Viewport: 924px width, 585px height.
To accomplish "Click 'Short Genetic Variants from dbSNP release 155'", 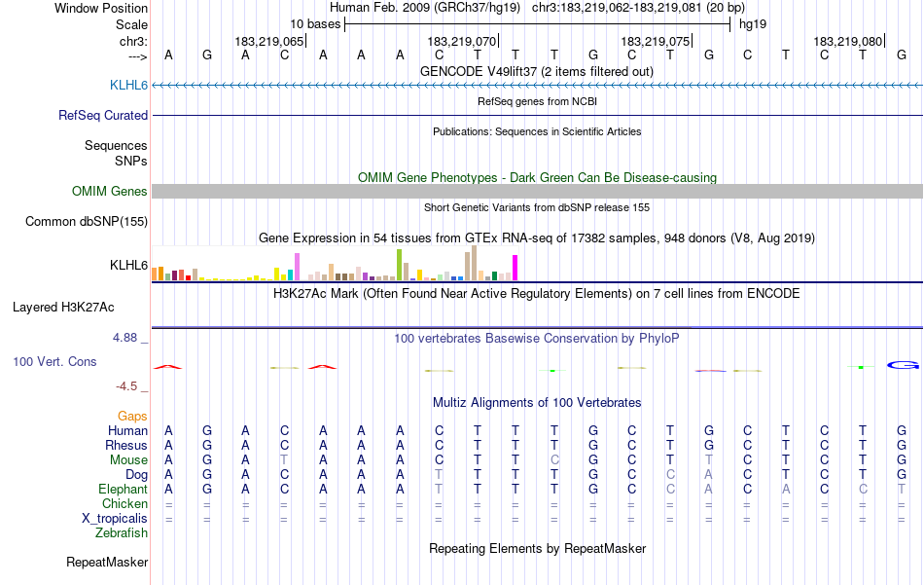I will [537, 207].
